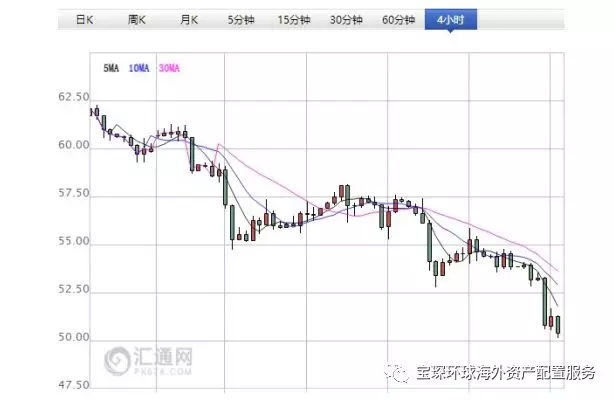Screen dimensions: 615x400
Task: Click the first candlestick near 62.00
Action: pos(94,112)
